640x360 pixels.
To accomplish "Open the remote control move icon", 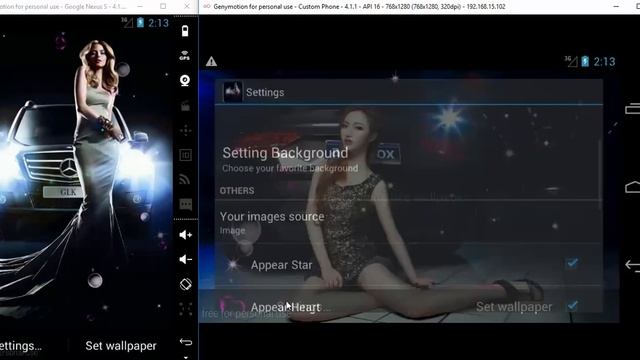I will 185,130.
